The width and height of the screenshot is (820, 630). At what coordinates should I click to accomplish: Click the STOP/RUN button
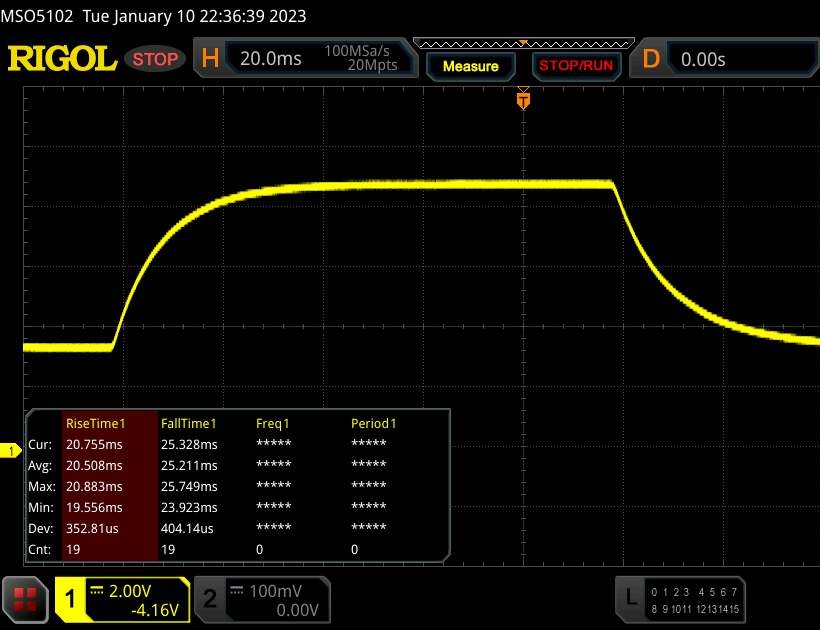[576, 66]
